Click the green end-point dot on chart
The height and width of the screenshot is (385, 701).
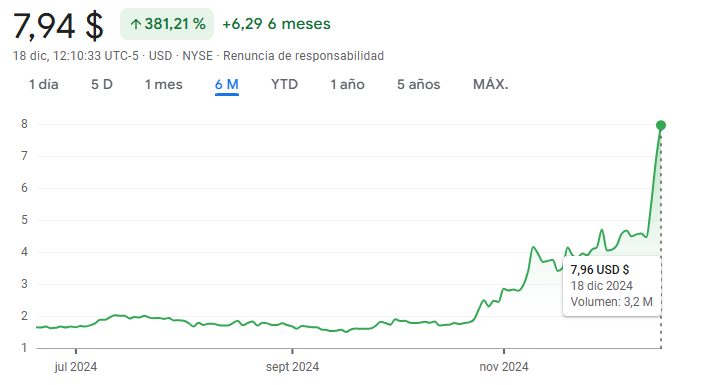click(x=661, y=126)
